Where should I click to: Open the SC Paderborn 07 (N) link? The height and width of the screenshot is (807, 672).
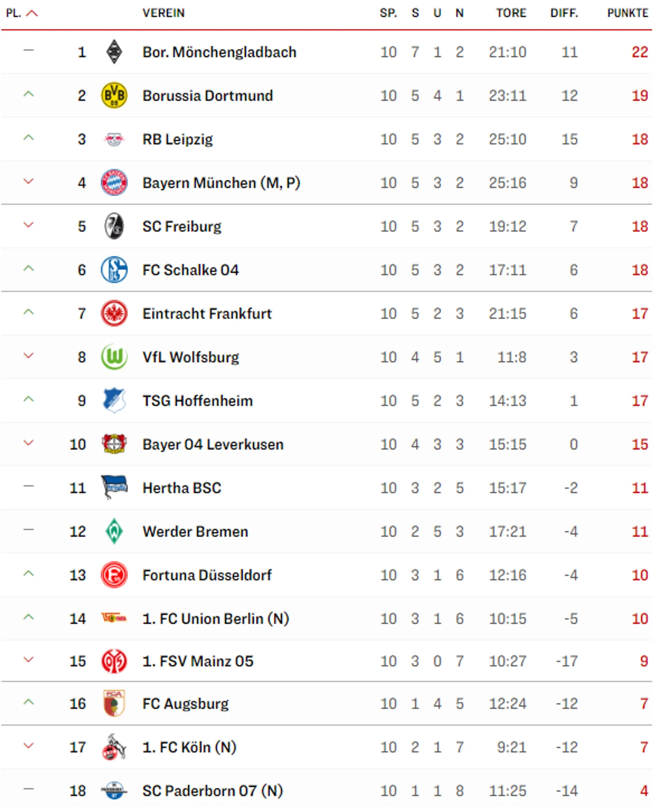click(213, 791)
